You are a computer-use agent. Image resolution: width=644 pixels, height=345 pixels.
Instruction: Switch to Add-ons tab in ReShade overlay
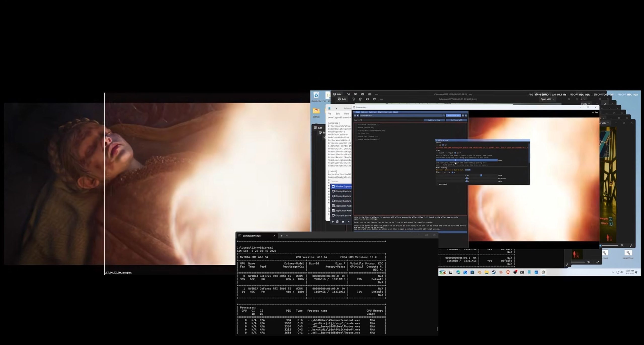364,112
